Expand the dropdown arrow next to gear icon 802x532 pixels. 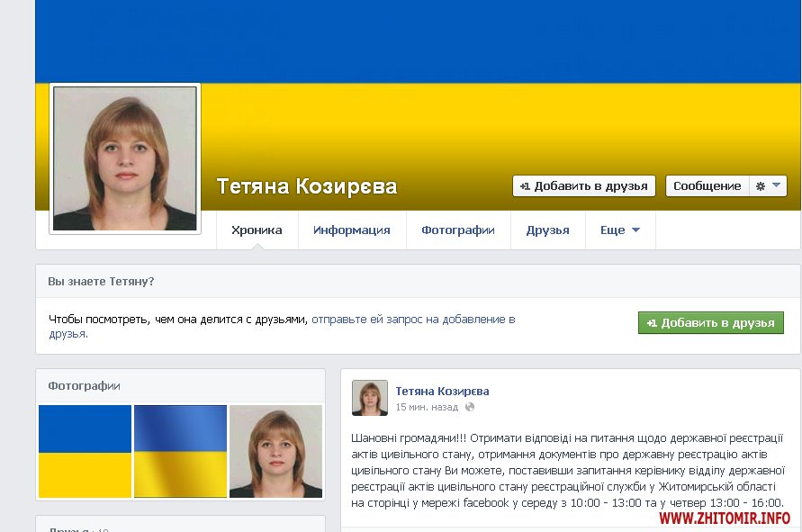(x=776, y=185)
